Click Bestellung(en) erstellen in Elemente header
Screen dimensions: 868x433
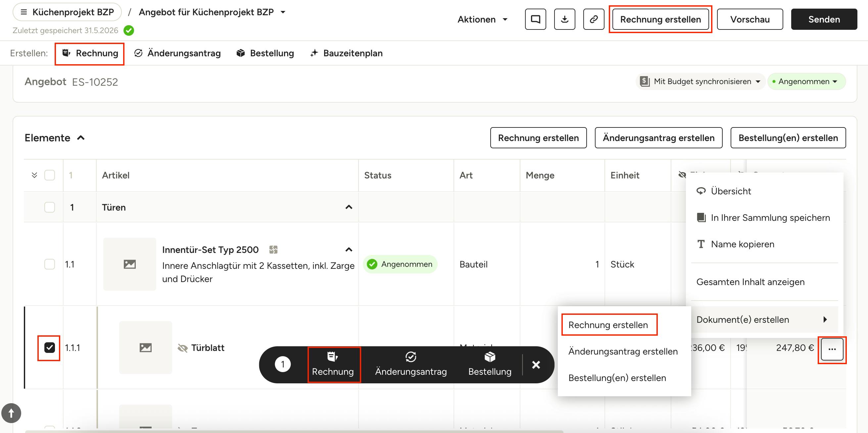tap(788, 138)
